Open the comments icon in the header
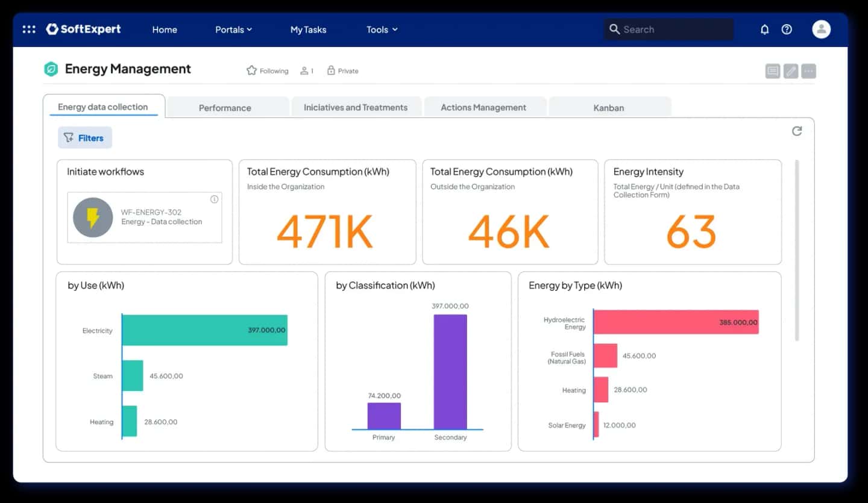Screen dimensions: 868x503 (772, 71)
